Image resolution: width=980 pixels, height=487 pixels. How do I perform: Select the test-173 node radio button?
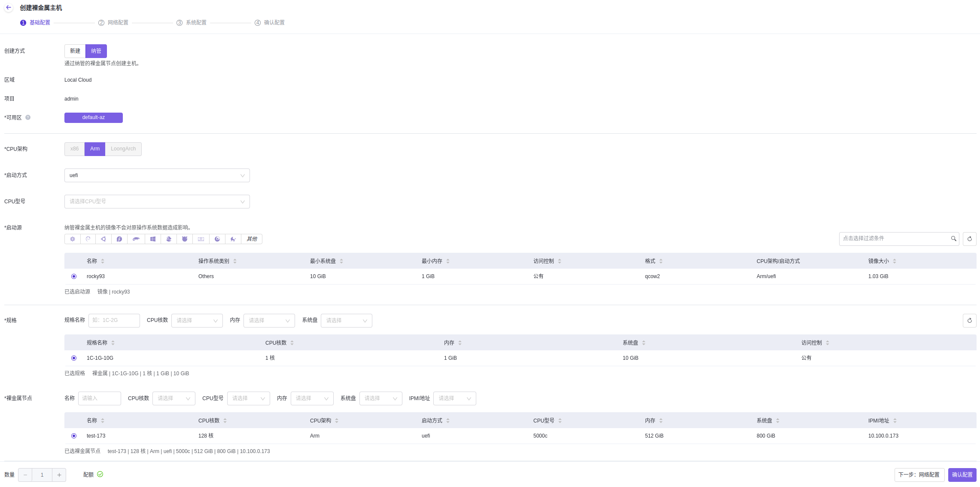74,436
